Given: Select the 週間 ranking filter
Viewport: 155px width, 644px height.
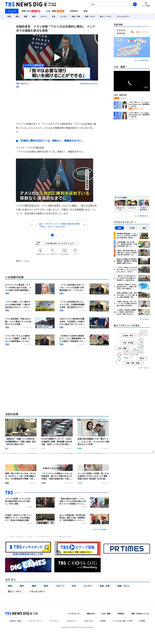Looking at the screenshot, I should click(x=144, y=228).
